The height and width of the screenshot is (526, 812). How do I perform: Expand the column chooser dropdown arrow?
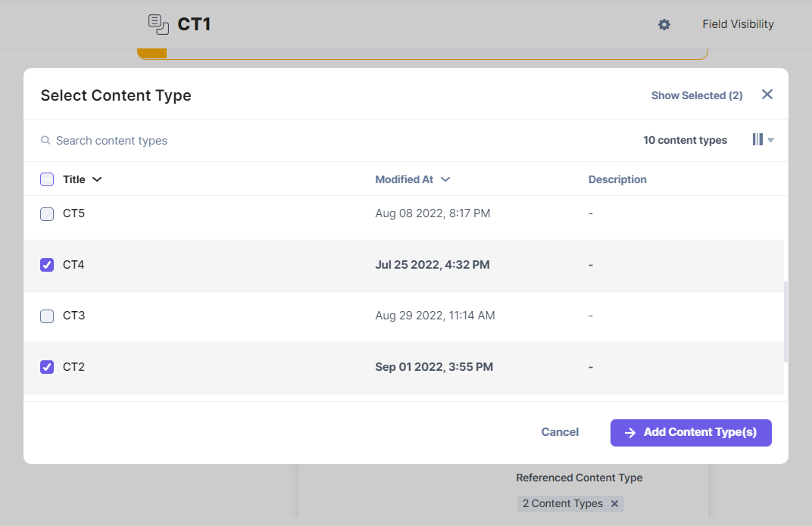[770, 140]
